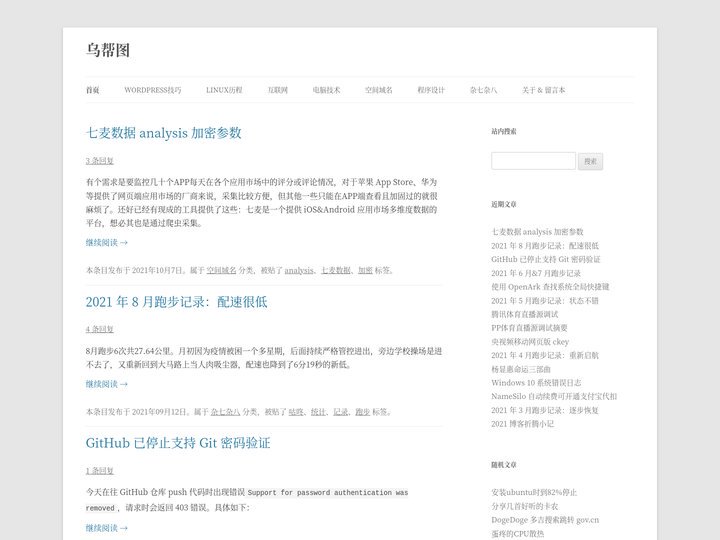
Task: Open LINUX历程 menu item
Action: pos(224,90)
